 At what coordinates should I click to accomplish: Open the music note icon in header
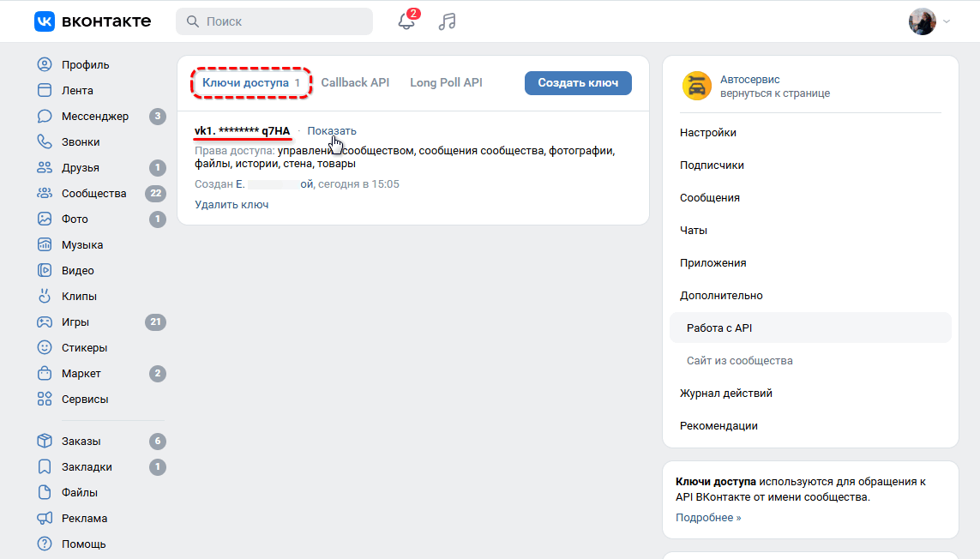coord(447,21)
